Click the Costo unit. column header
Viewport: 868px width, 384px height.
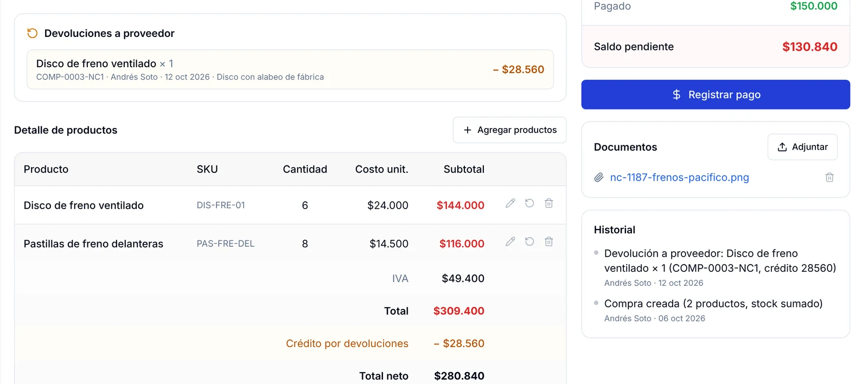click(382, 169)
